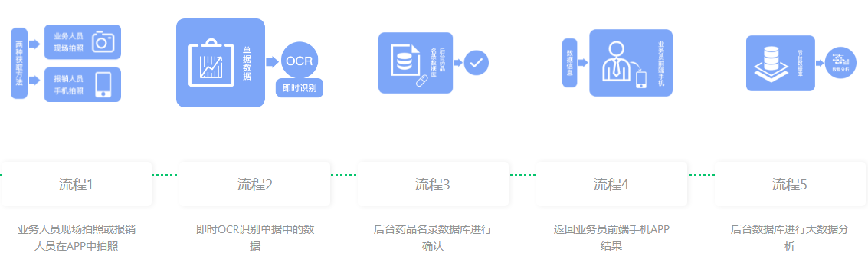The width and height of the screenshot is (868, 276).
Task: Click the smartphone icon for 报销人员手机拍照
Action: tap(103, 85)
